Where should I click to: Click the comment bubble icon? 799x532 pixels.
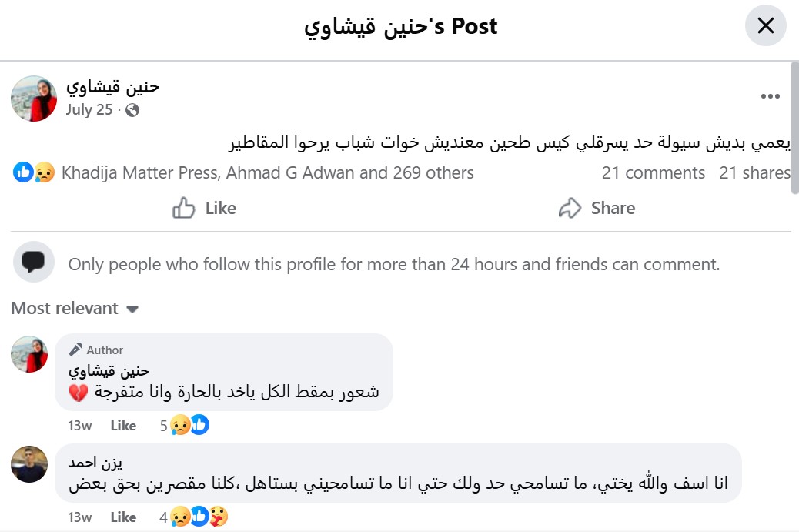[x=34, y=262]
